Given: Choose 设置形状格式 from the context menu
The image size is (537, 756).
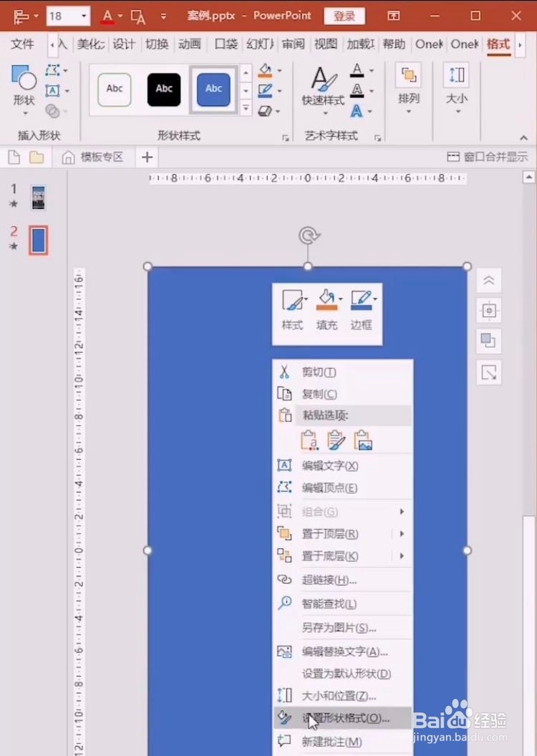Looking at the screenshot, I should point(342,718).
